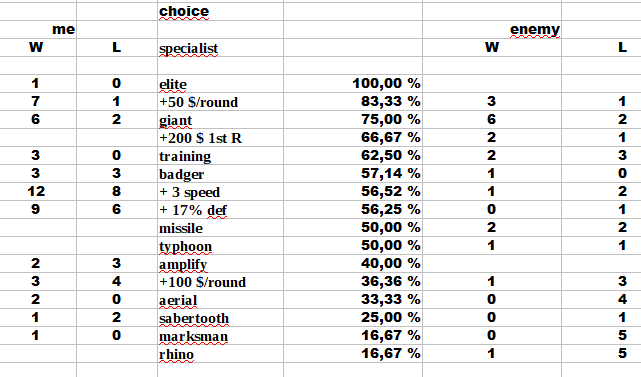
Task: Click the 'me' header cell
Action: tap(38, 29)
